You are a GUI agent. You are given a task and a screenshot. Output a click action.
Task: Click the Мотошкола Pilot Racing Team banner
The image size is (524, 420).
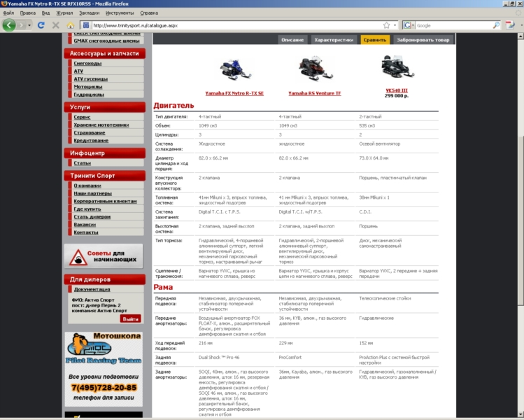tap(104, 369)
